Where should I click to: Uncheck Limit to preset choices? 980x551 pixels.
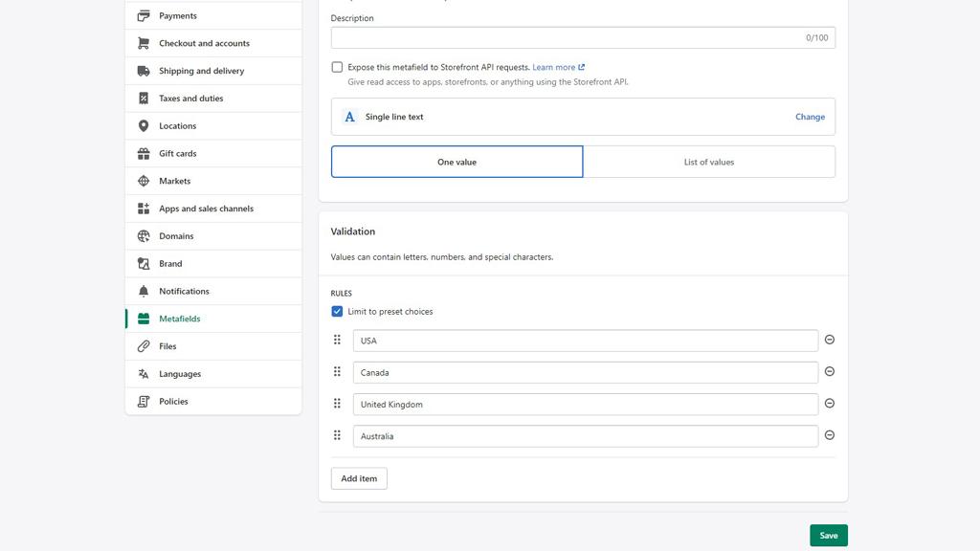[337, 312]
